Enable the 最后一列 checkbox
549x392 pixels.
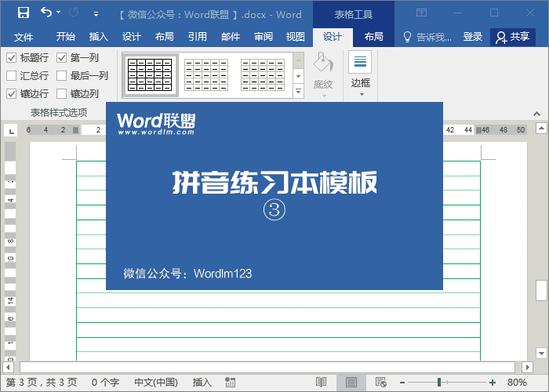(62, 75)
